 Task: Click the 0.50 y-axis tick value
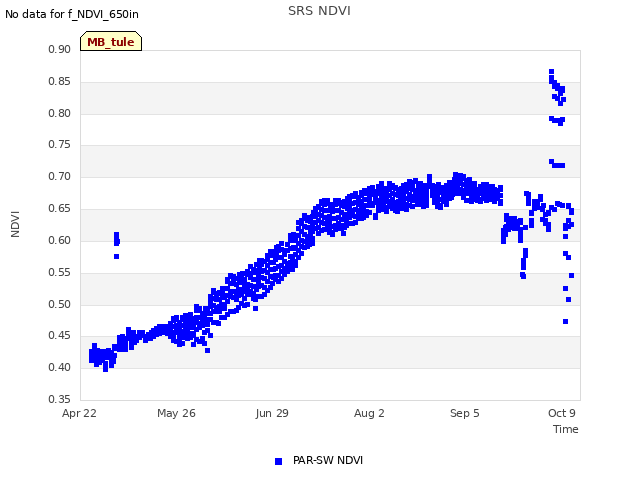point(60,304)
